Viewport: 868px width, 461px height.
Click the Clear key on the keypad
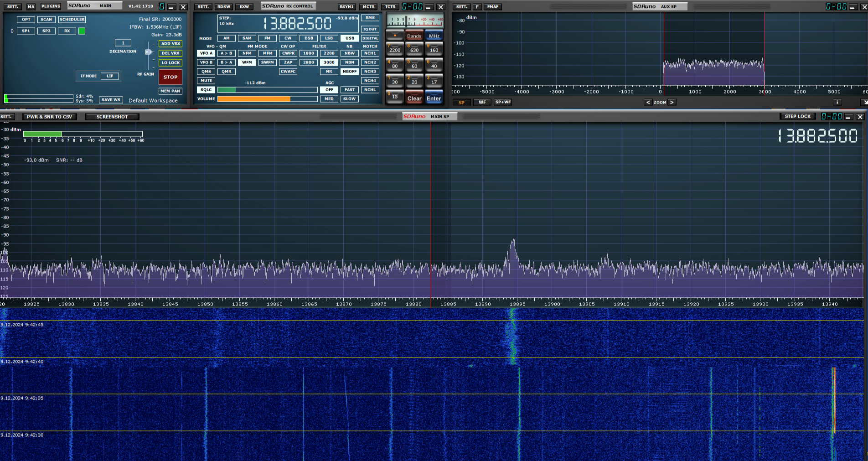(414, 98)
